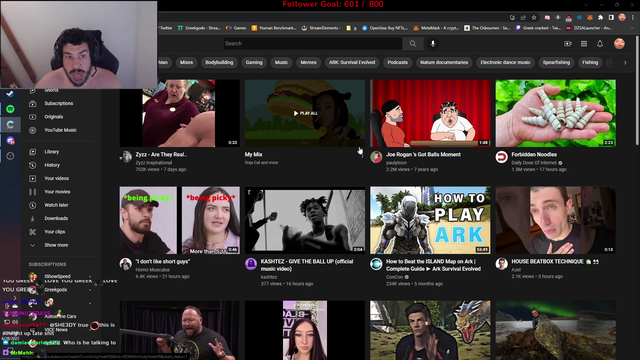Open the OBS icon in the taskbar
The height and width of the screenshot is (360, 640).
pos(10,156)
